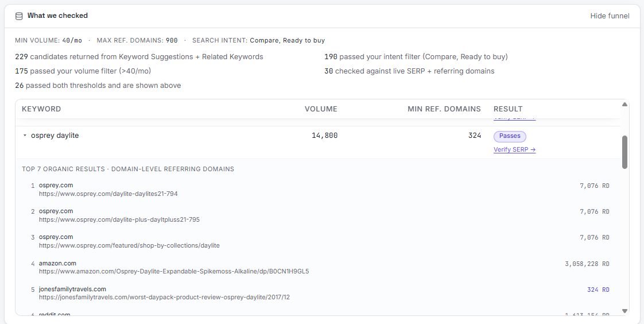Click the 3,058,228 RD value
This screenshot has height=324, width=644.
(587, 264)
